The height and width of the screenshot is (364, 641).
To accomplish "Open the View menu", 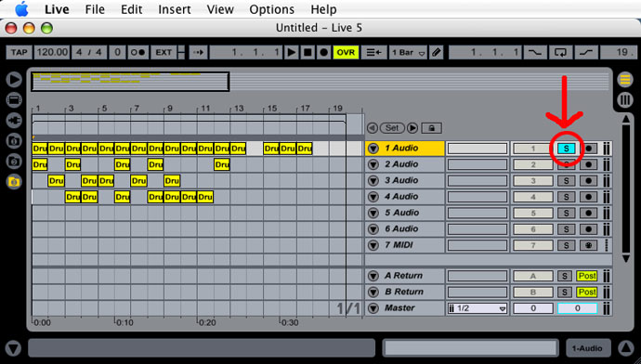I will coord(220,9).
